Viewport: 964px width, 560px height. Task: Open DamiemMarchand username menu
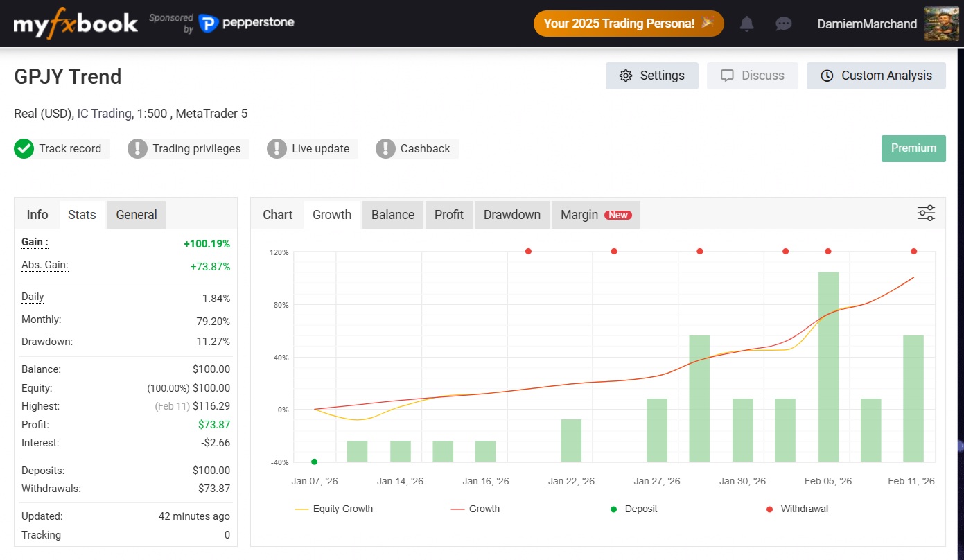point(867,24)
